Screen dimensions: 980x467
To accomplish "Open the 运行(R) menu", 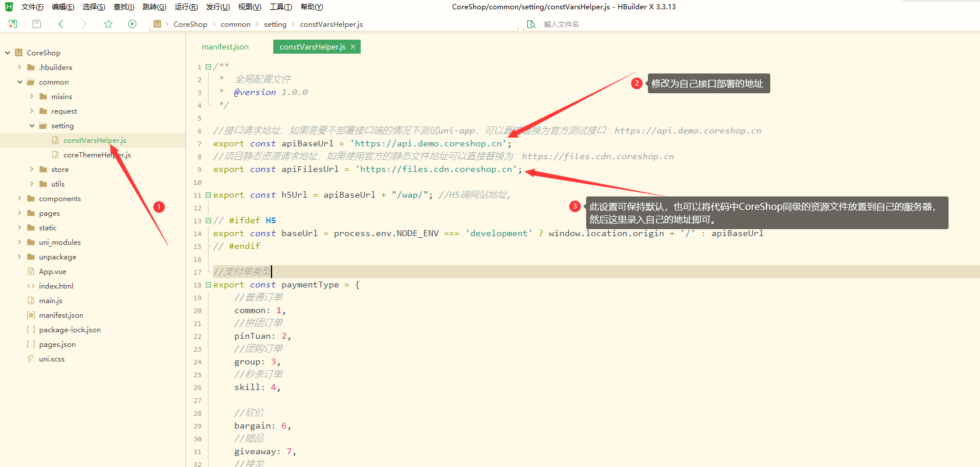I will pos(186,7).
